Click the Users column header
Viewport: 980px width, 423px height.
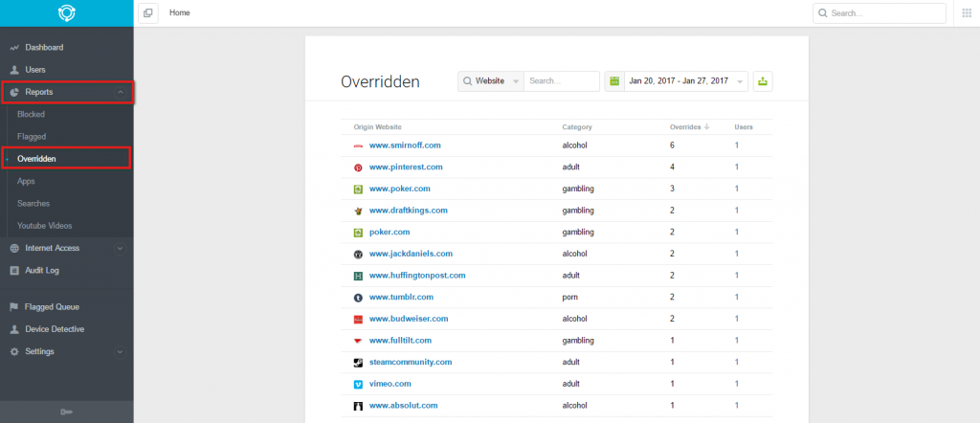tap(744, 127)
